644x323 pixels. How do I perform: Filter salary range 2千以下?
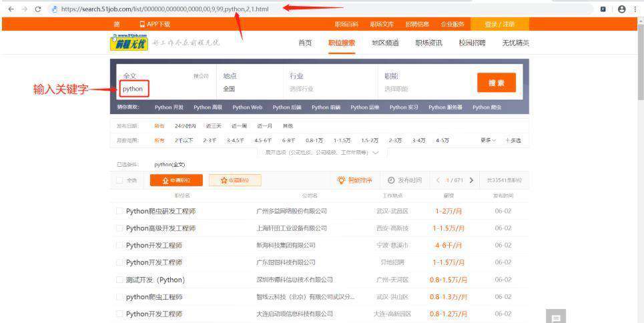pyautogui.click(x=184, y=141)
